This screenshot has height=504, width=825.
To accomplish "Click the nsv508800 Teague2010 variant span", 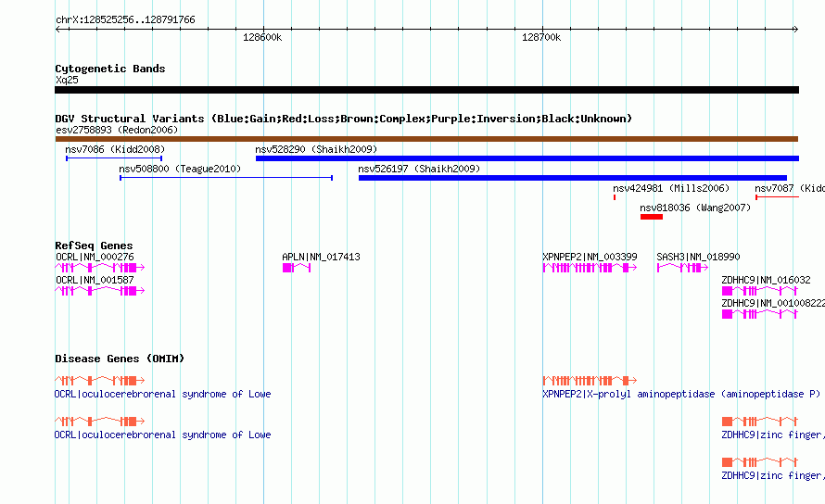I will [x=226, y=178].
